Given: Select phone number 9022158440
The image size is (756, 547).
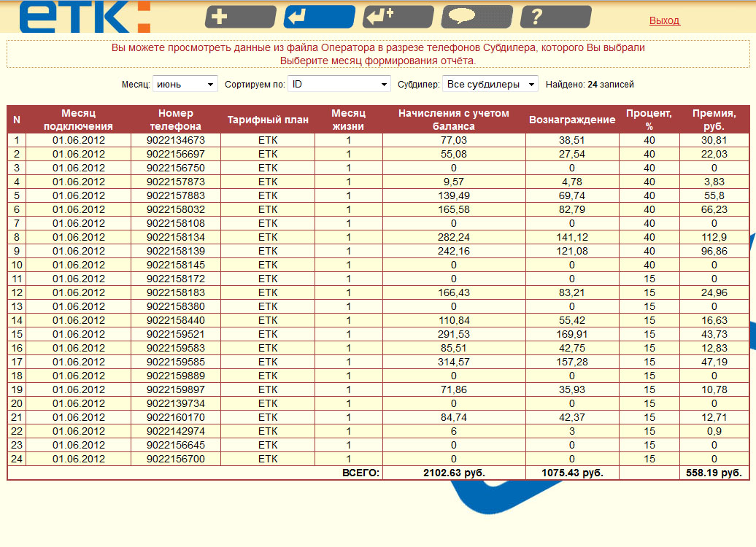Looking at the screenshot, I should click(175, 320).
